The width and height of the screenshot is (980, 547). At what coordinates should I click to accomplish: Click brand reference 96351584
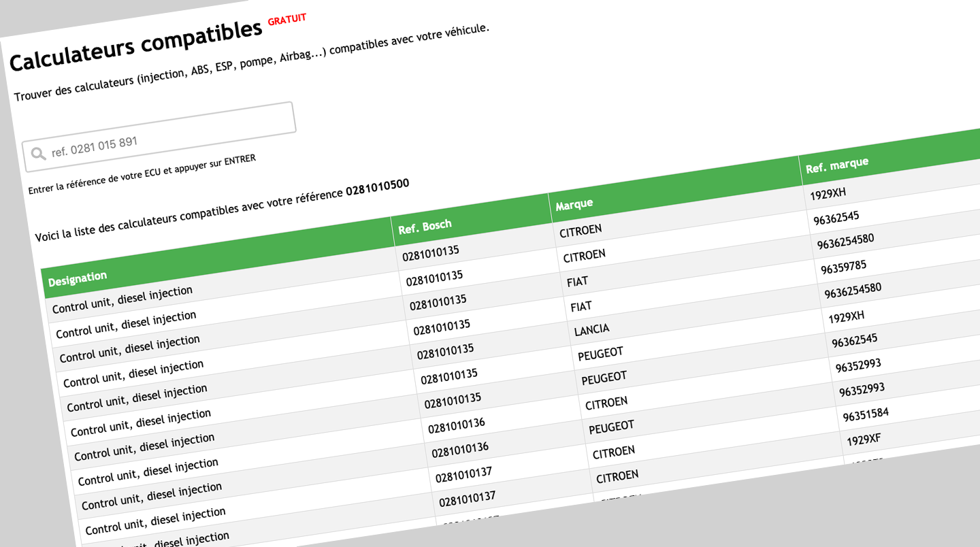pos(866,414)
